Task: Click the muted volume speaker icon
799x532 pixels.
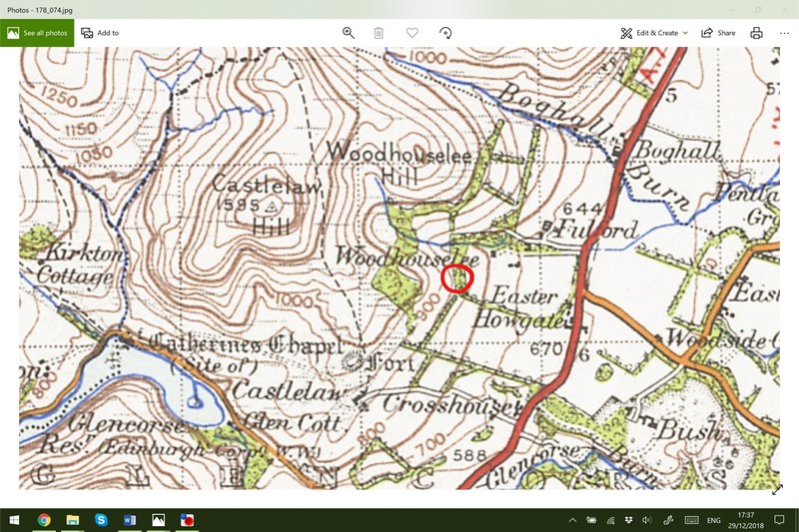Action: [646, 520]
